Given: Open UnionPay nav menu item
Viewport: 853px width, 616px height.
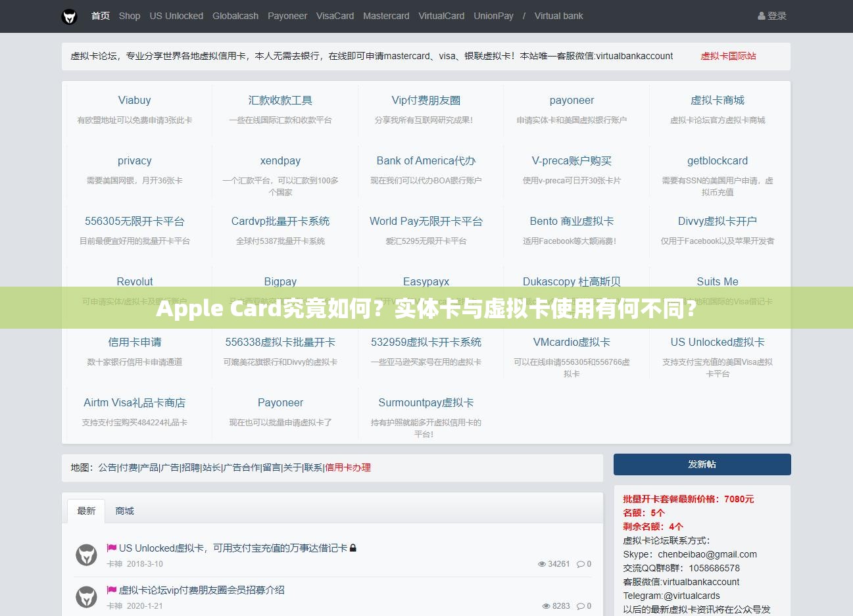Looking at the screenshot, I should (493, 16).
